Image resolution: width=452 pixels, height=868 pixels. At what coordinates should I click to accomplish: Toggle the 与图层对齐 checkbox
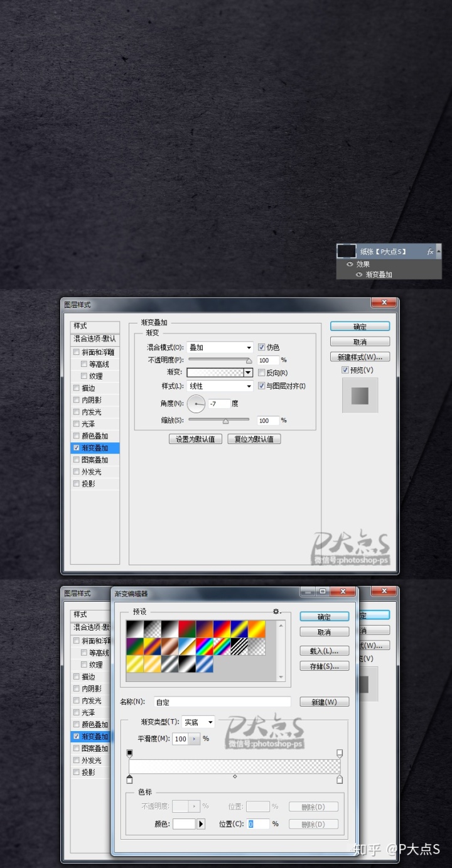click(262, 386)
